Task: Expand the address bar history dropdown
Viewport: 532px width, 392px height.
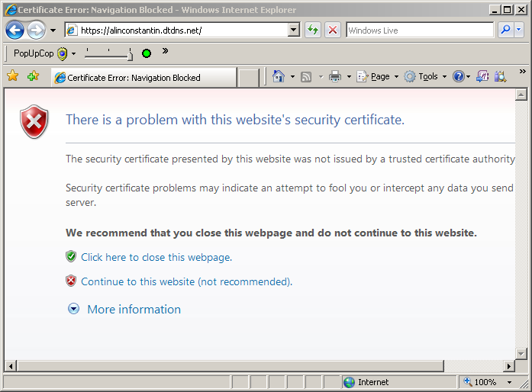Action: click(x=294, y=31)
